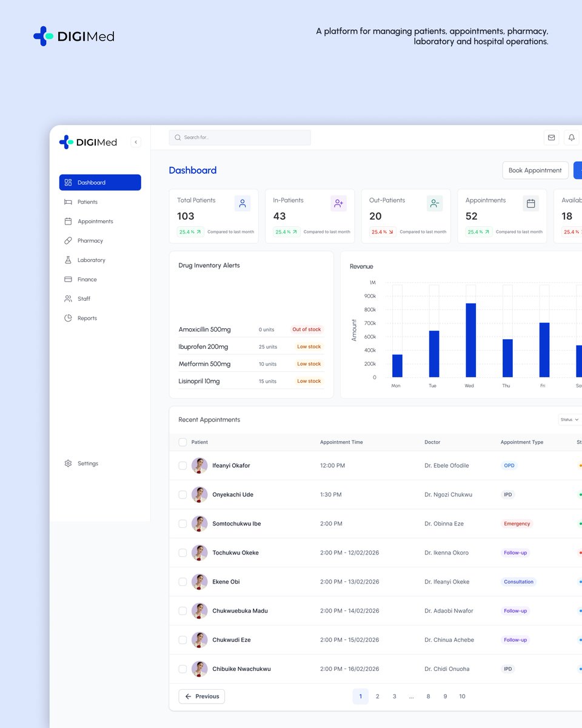582x728 pixels.
Task: Check the box for Chukwudi Eze
Action: [182, 640]
